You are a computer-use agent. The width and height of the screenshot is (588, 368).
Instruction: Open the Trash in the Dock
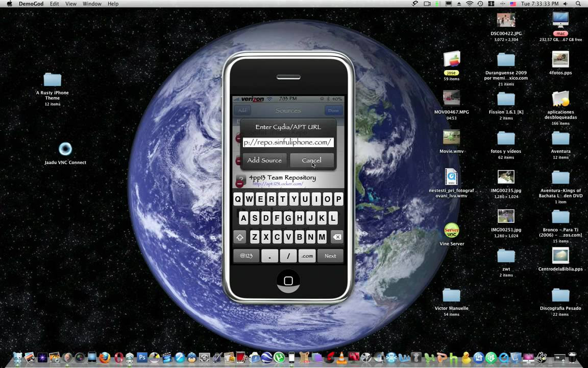[572, 357]
